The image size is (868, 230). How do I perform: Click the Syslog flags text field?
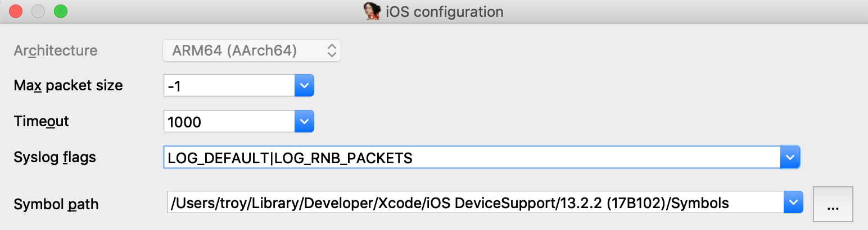click(471, 158)
